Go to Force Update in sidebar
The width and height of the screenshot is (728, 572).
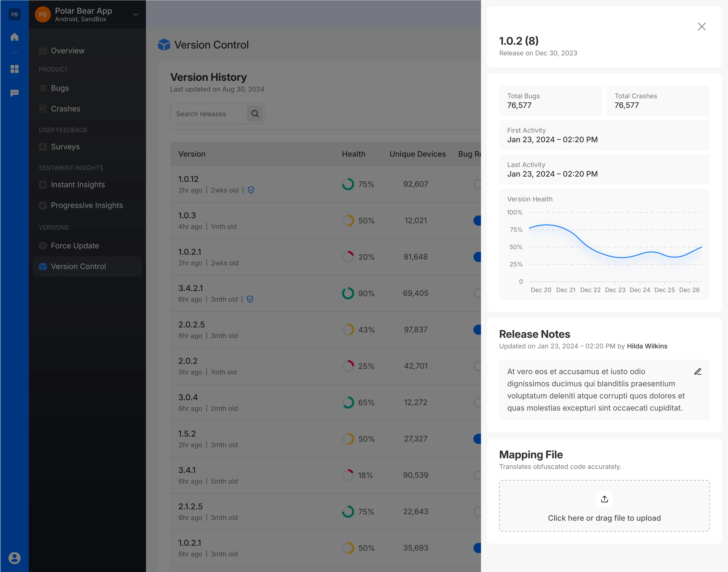point(75,246)
